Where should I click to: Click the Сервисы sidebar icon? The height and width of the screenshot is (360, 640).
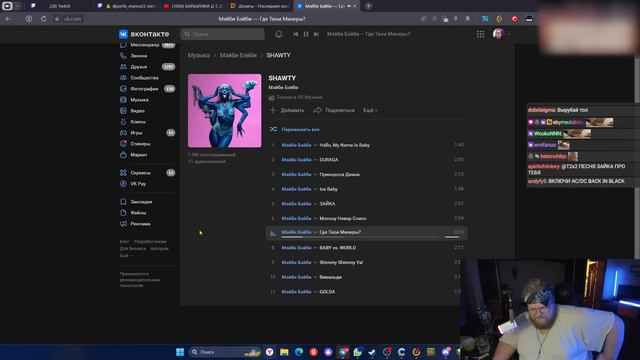click(123, 173)
